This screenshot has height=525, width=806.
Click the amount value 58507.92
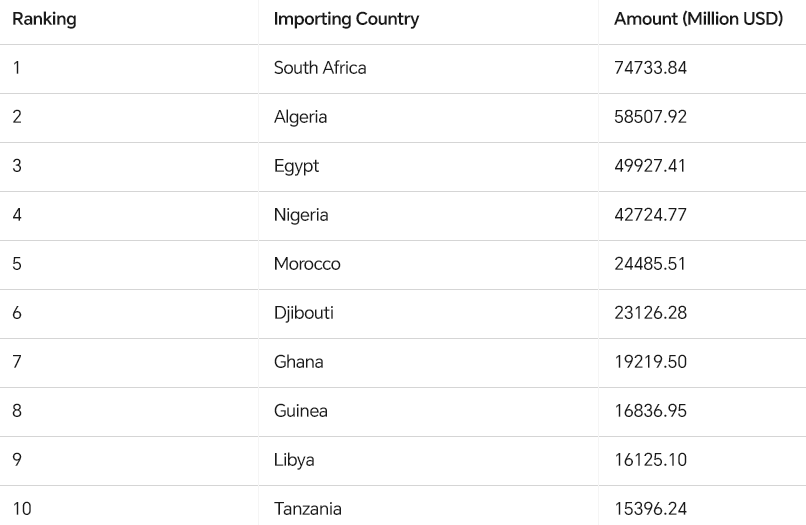tap(650, 117)
